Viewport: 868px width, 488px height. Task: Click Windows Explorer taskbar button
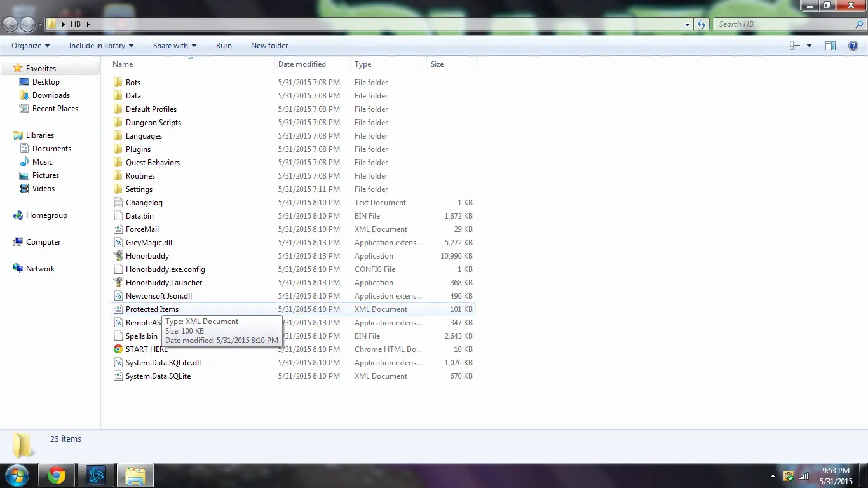[135, 475]
